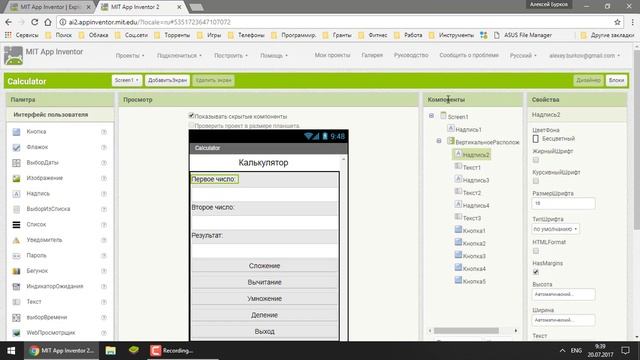The image size is (640, 360).
Task: Click the Пароль palette icon
Action: 16,256
